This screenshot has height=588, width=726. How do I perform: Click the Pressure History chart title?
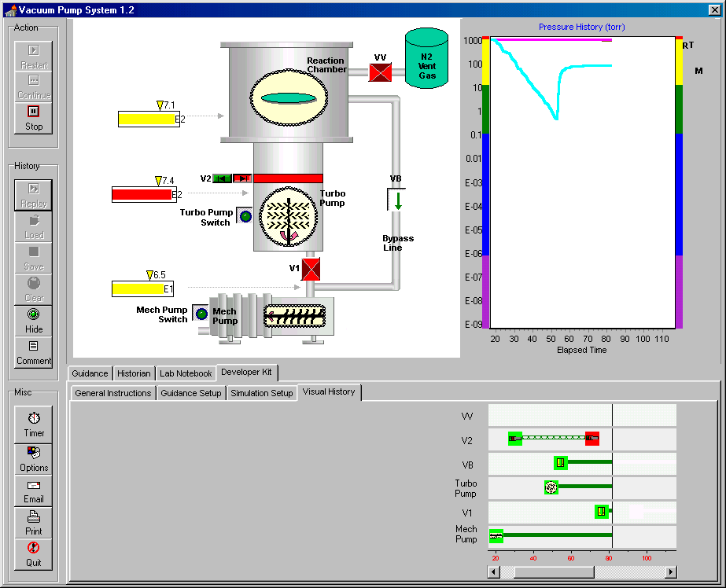coord(581,27)
